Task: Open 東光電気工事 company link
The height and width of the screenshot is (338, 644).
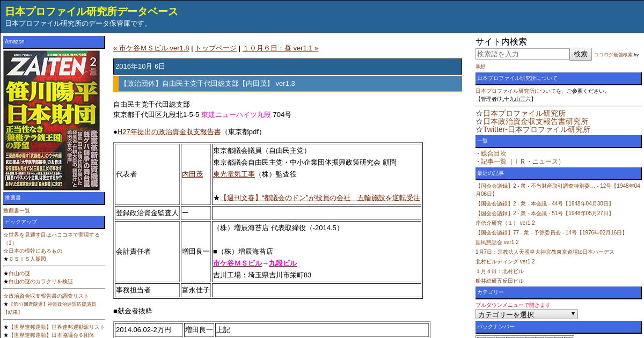Action: (x=234, y=174)
